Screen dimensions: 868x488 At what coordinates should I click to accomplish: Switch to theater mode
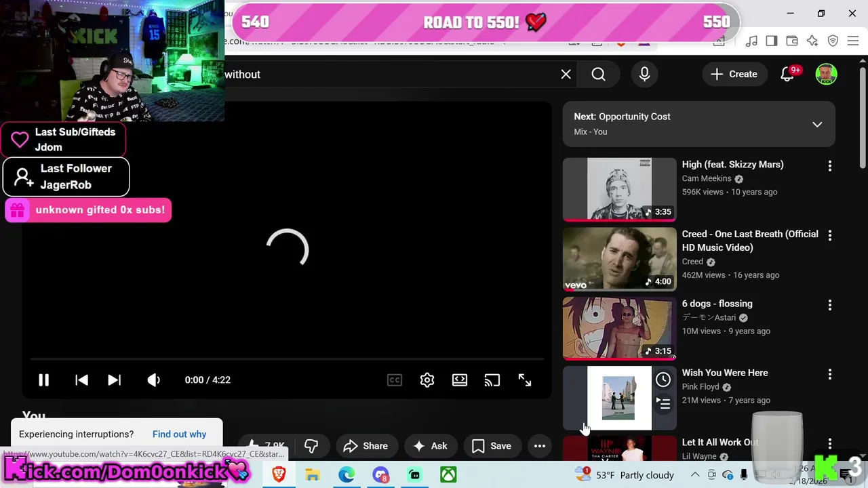(x=460, y=380)
